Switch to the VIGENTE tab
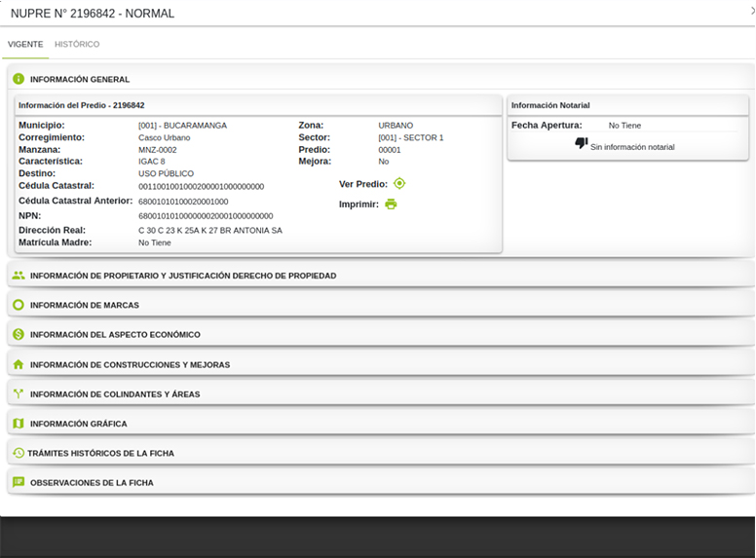 25,45
